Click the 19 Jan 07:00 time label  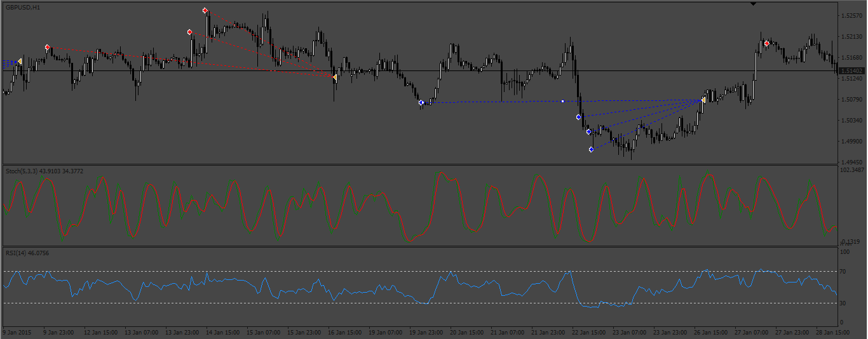tap(386, 332)
